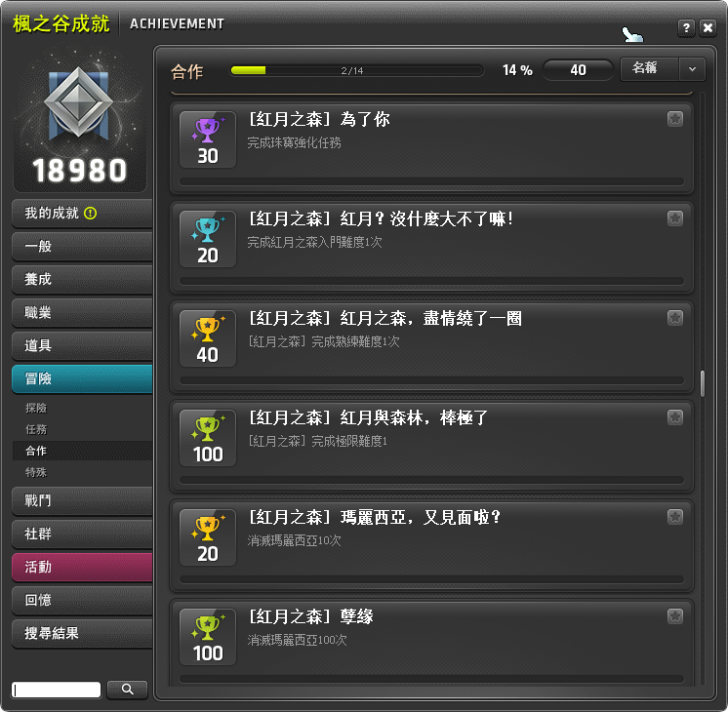This screenshot has height=712, width=728.
Task: Select the 探險 subcategory
Action: tap(36, 408)
